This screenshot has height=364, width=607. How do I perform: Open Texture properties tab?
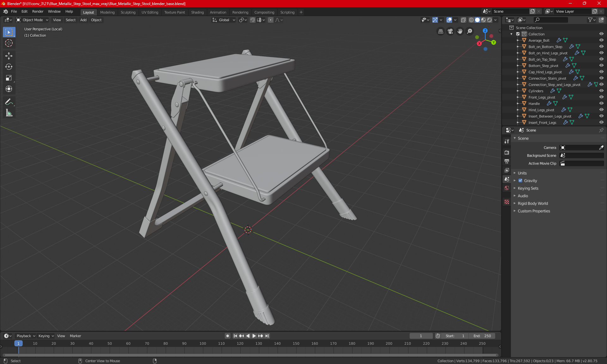pos(507,202)
